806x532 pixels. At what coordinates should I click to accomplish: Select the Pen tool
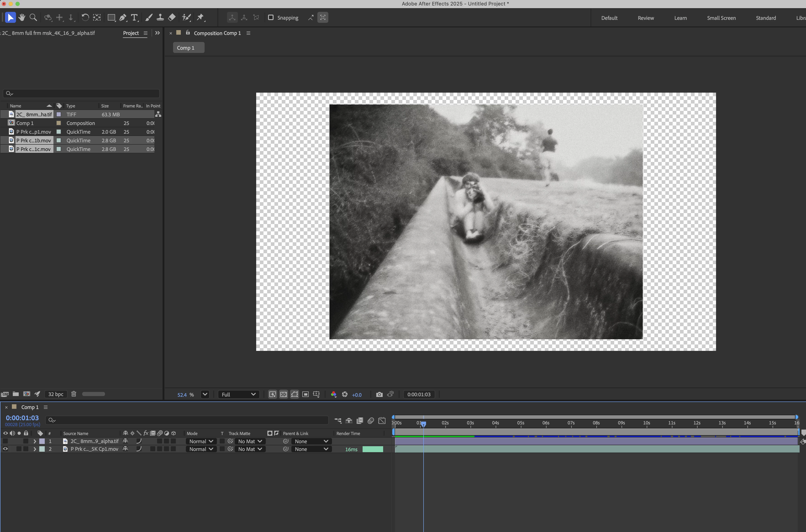pyautogui.click(x=123, y=17)
